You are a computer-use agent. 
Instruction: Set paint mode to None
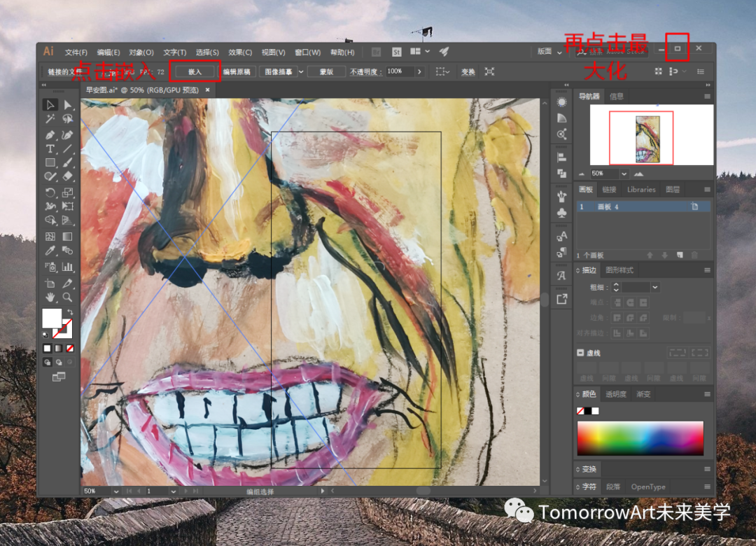coord(70,348)
